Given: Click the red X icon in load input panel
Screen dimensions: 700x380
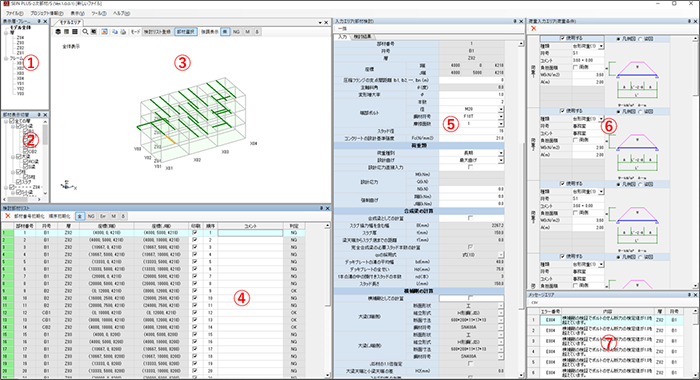Looking at the screenshot, I should click(x=533, y=29).
